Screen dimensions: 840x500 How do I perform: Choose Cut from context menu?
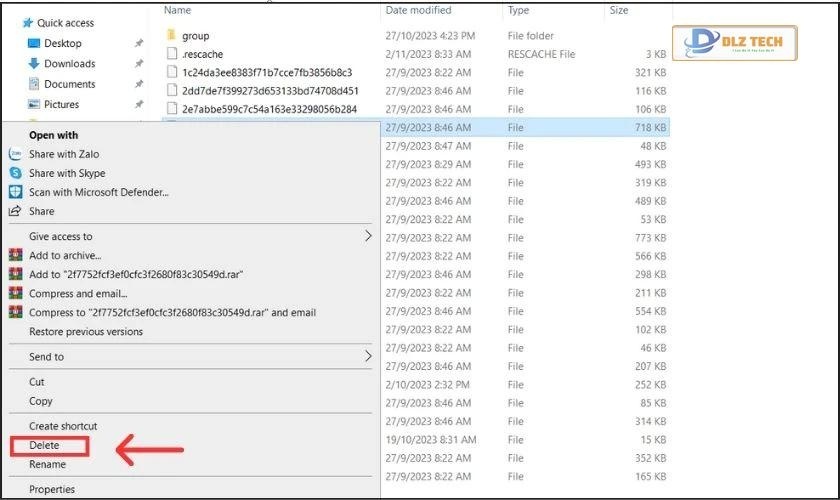(36, 382)
